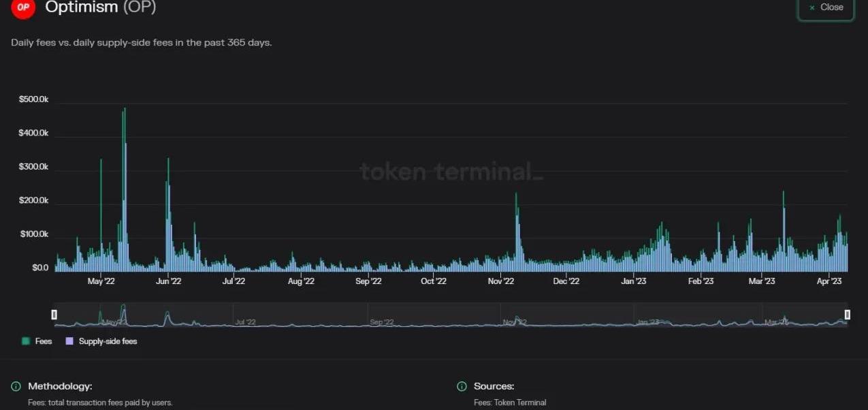The height and width of the screenshot is (410, 868).
Task: Click the red Optimism OP logo
Action: pos(23,7)
